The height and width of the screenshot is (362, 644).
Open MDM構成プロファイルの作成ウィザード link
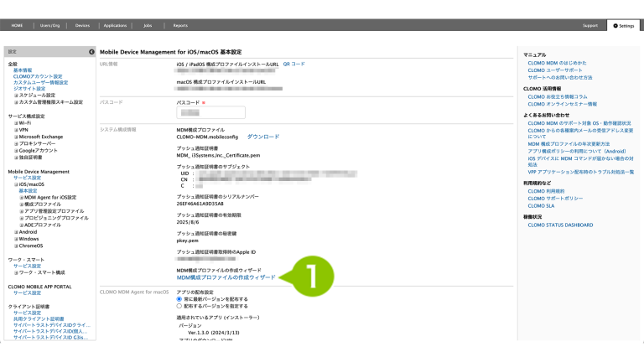[x=225, y=277]
